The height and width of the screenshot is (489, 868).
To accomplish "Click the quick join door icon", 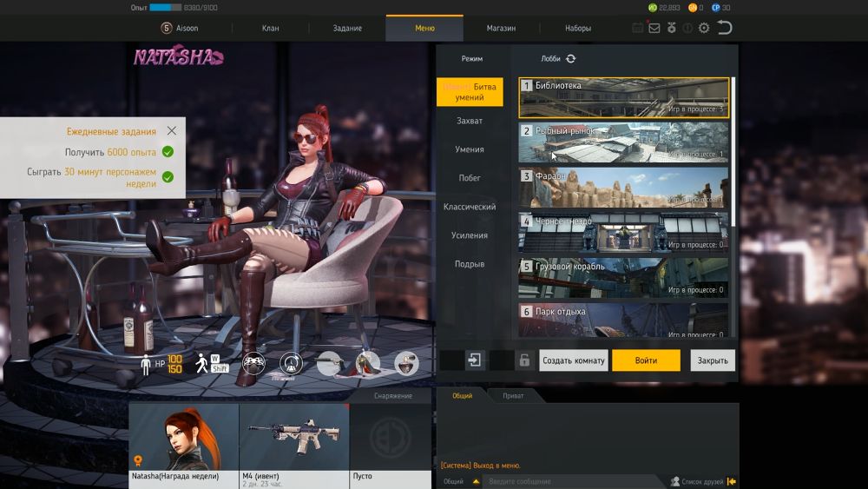I will [x=475, y=360].
